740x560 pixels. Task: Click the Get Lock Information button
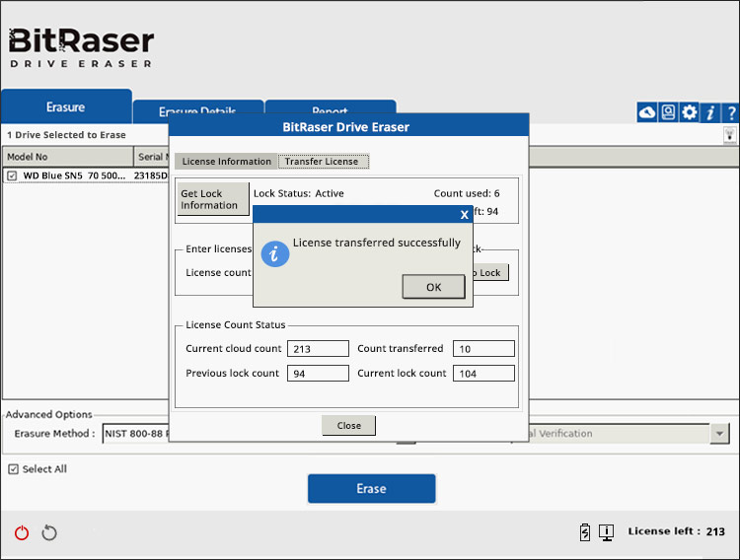pos(212,199)
